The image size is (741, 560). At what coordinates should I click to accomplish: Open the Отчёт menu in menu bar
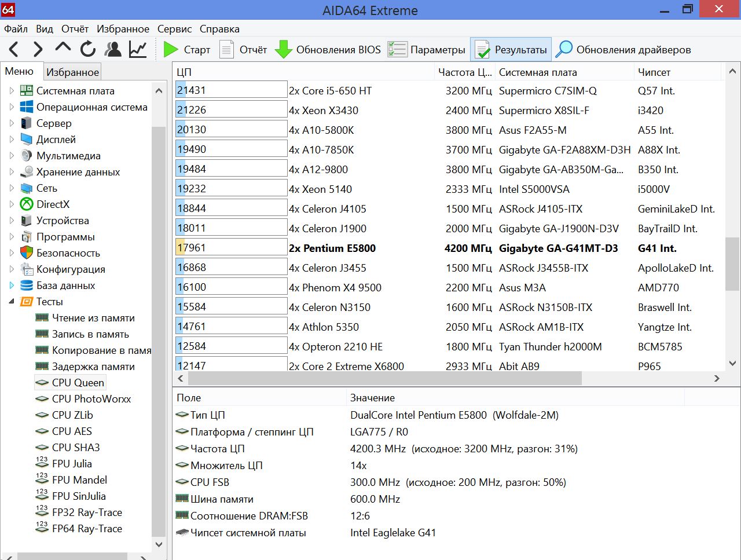coord(75,29)
